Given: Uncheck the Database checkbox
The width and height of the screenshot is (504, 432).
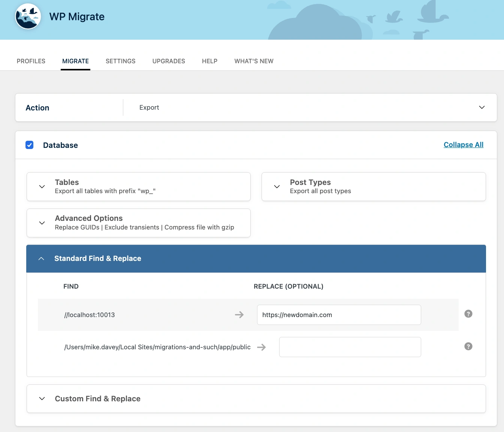Looking at the screenshot, I should [30, 145].
